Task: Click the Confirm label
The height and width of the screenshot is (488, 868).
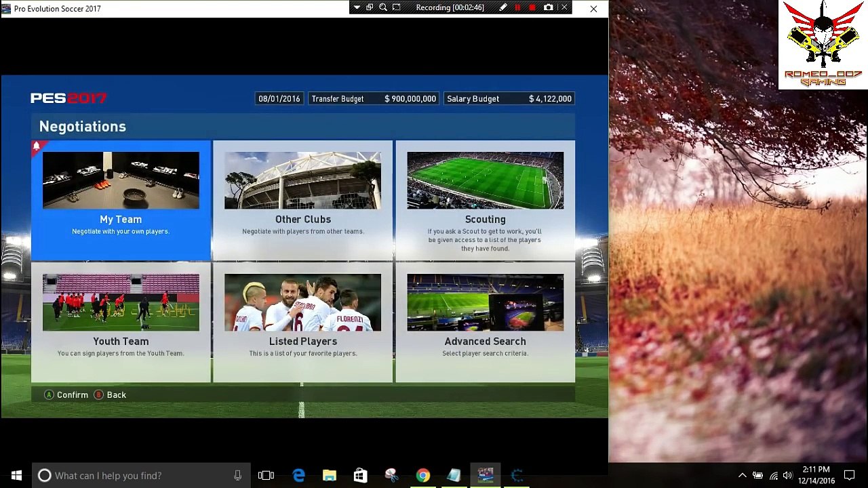Action: 73,394
